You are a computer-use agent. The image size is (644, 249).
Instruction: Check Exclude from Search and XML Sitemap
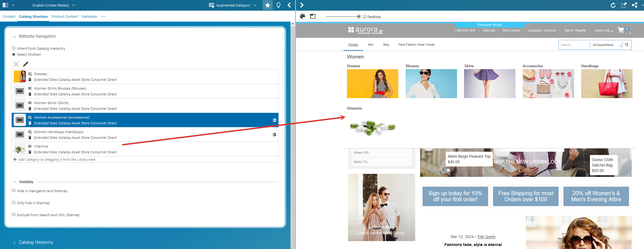click(14, 215)
